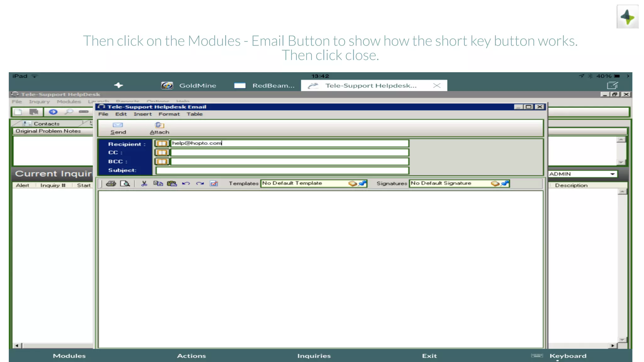This screenshot has height=362, width=644.
Task: Click the blue arrow icon in HelpDesk toolbar
Action: 53,112
